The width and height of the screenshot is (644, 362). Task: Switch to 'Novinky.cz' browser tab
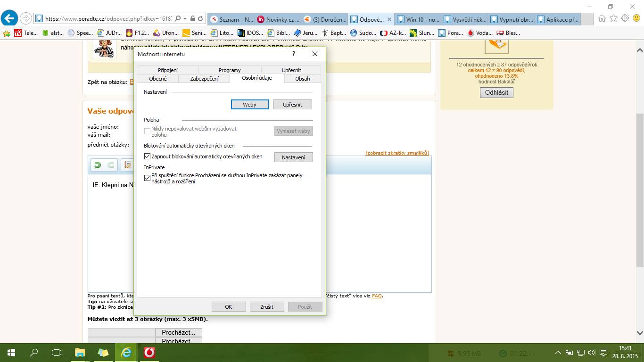(x=278, y=19)
